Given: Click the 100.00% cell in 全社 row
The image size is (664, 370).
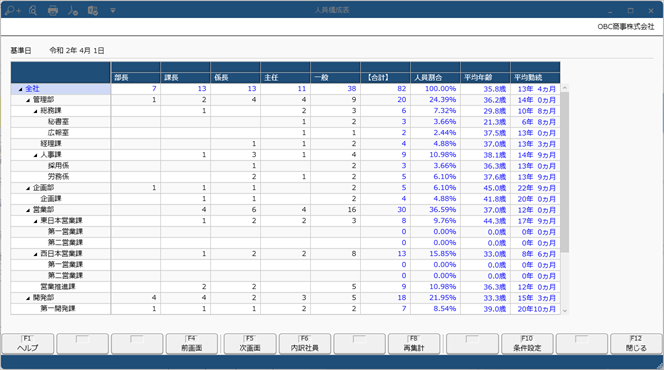Looking at the screenshot, I should [435, 89].
